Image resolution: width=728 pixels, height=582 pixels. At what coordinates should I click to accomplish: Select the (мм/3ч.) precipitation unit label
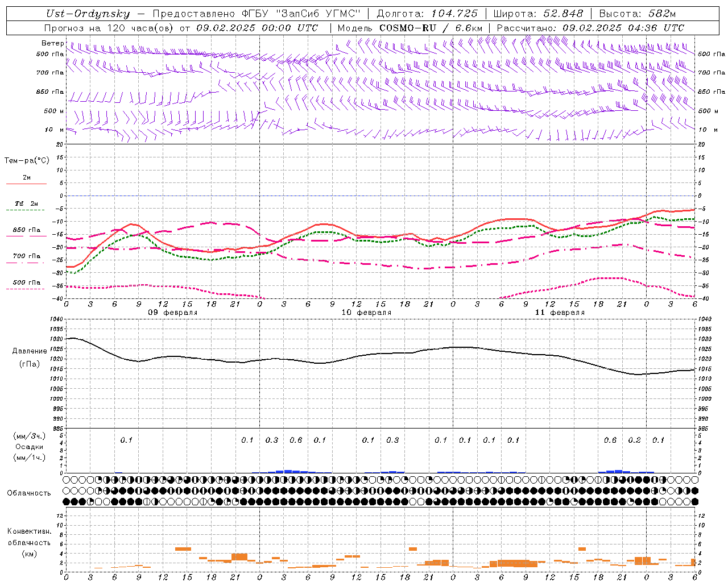pos(30,436)
